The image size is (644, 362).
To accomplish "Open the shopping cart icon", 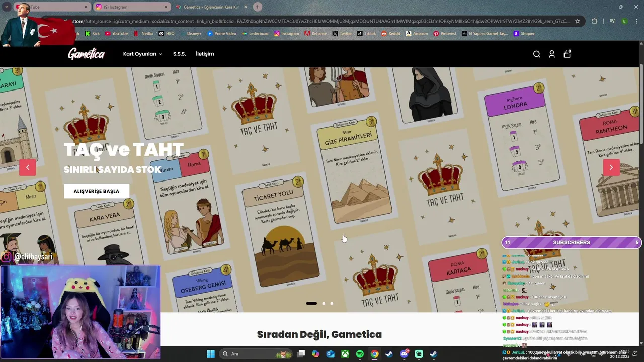I will pyautogui.click(x=567, y=54).
